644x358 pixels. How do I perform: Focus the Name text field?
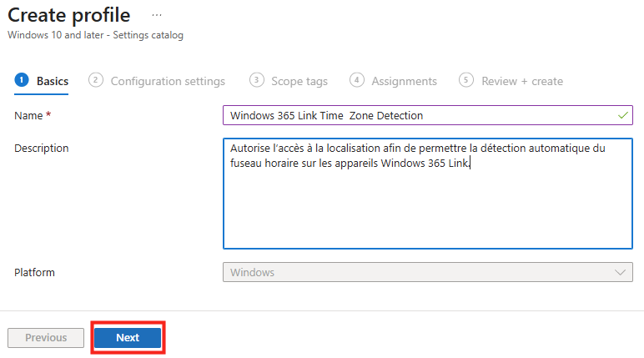point(417,115)
